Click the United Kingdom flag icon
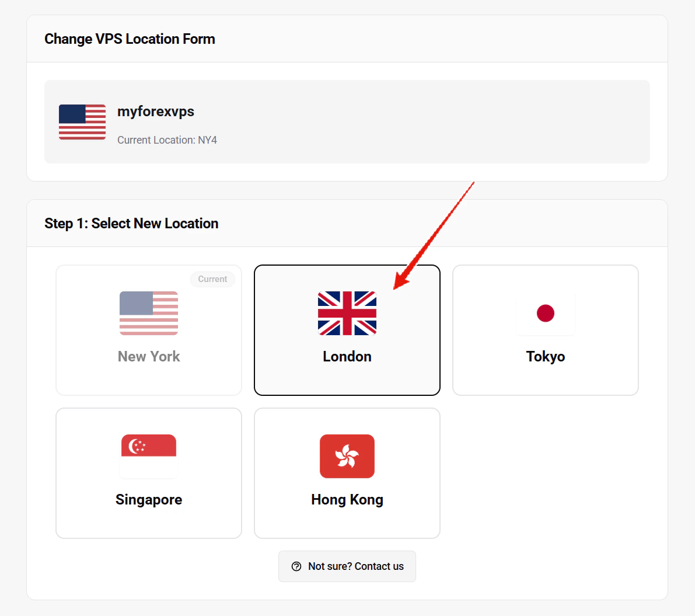Image resolution: width=695 pixels, height=616 pixels. 347,314
